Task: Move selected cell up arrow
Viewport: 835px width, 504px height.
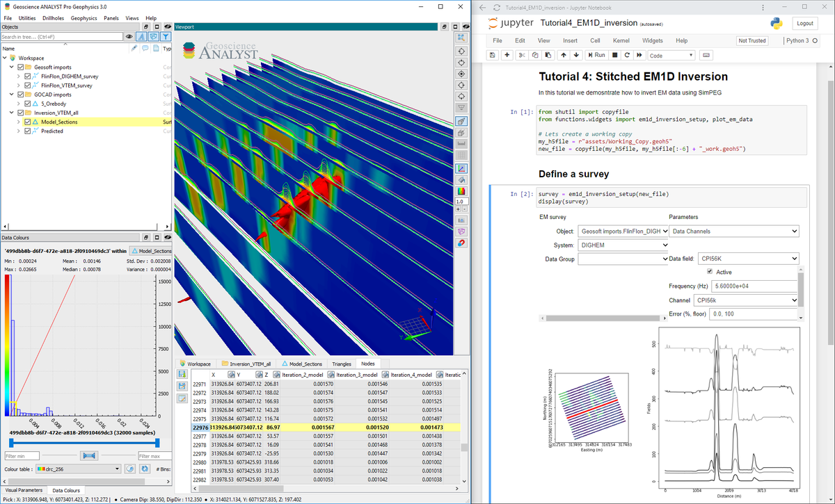Action: click(x=563, y=55)
